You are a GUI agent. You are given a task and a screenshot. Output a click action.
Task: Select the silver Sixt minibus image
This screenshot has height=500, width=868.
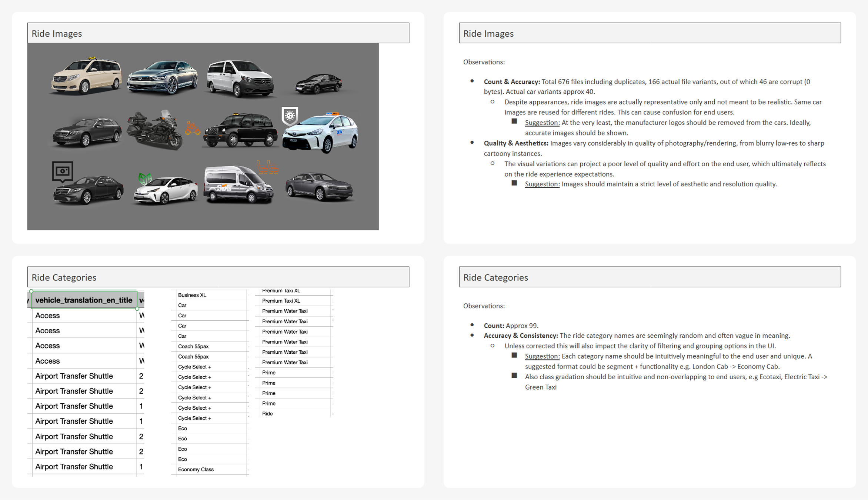(238, 185)
